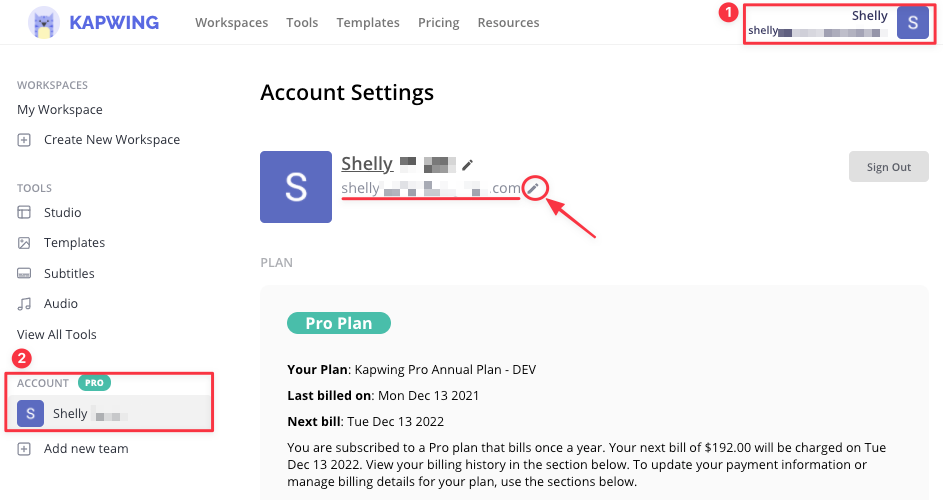Click the Studio icon in the sidebar
The width and height of the screenshot is (943, 500).
click(x=25, y=212)
